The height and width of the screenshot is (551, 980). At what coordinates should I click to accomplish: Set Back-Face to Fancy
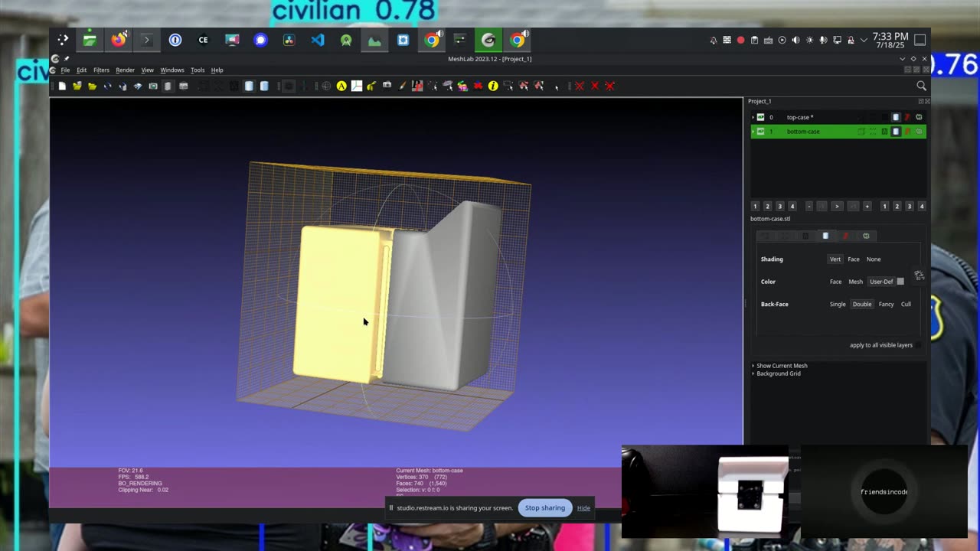point(886,304)
